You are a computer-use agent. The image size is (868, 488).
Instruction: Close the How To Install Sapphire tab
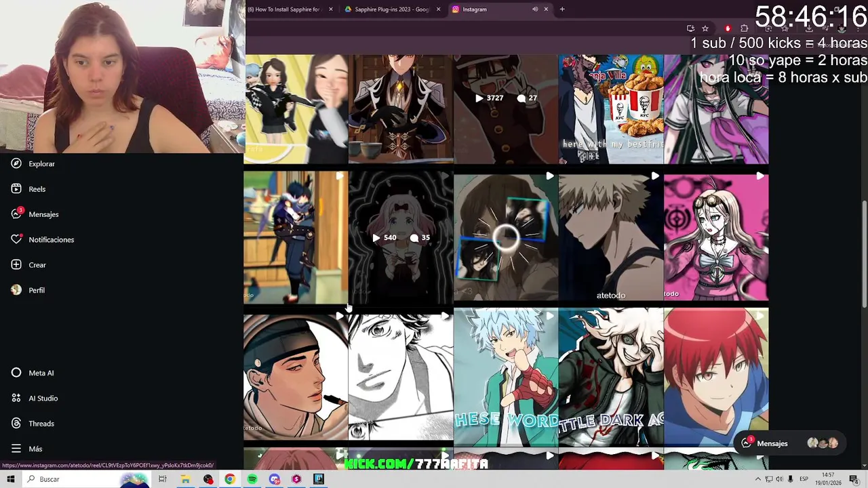tap(331, 9)
